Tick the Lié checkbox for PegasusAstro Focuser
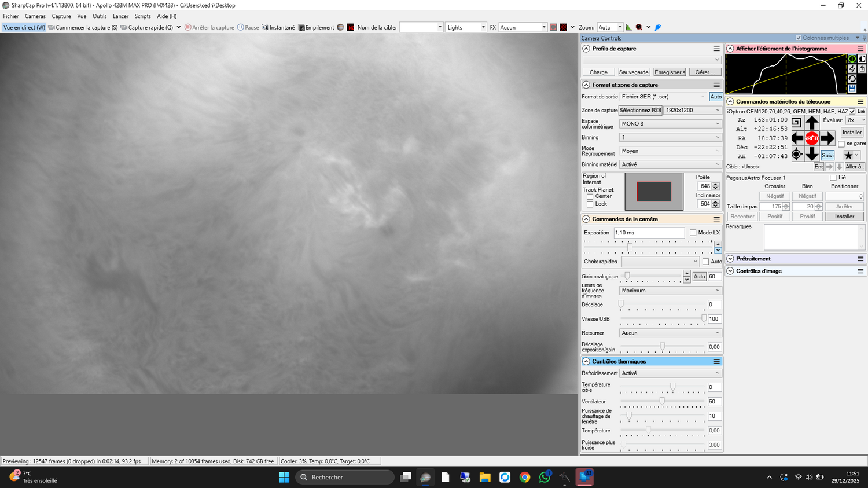Viewport: 868px width, 488px height. point(833,178)
